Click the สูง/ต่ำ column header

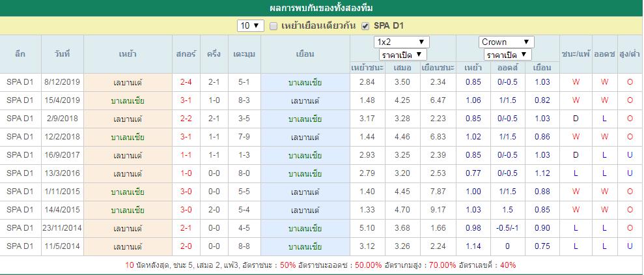630,54
